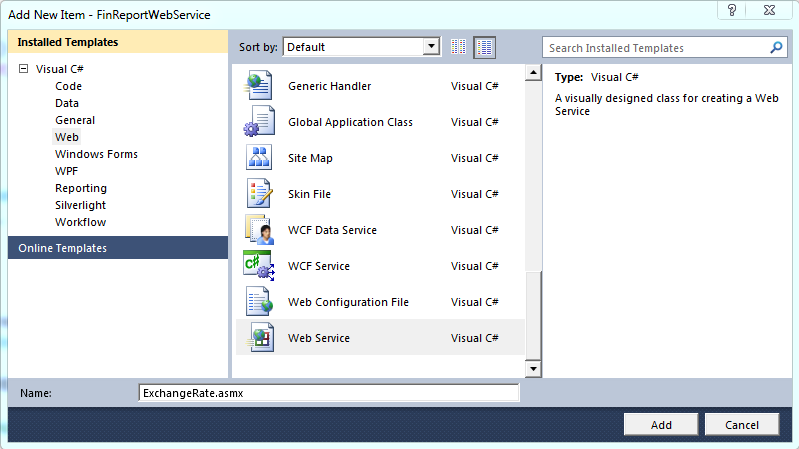The image size is (799, 449).
Task: Click the Web Service template icon
Action: pyautogui.click(x=258, y=338)
